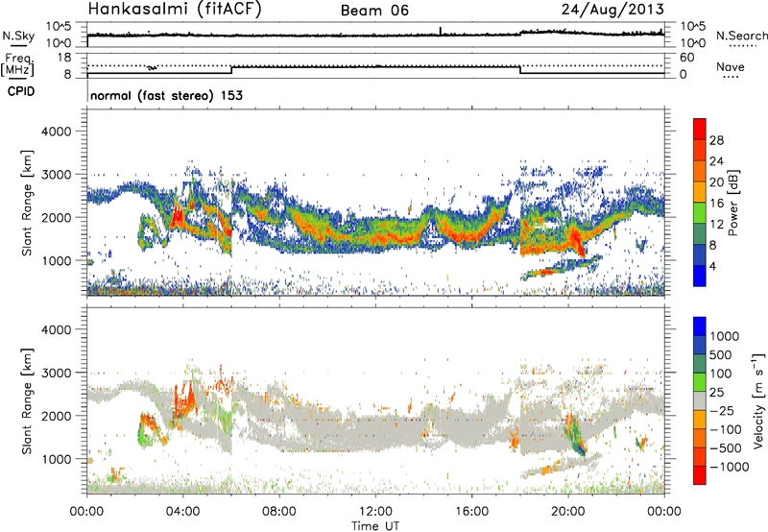Pick the red top segment of Power colorbar
Screen dimensions: 768x532
[x=700, y=129]
